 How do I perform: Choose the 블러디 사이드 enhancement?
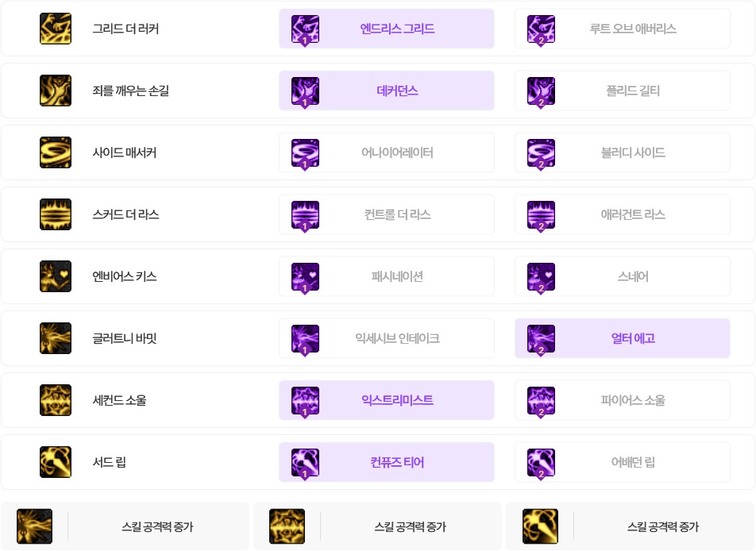click(623, 152)
